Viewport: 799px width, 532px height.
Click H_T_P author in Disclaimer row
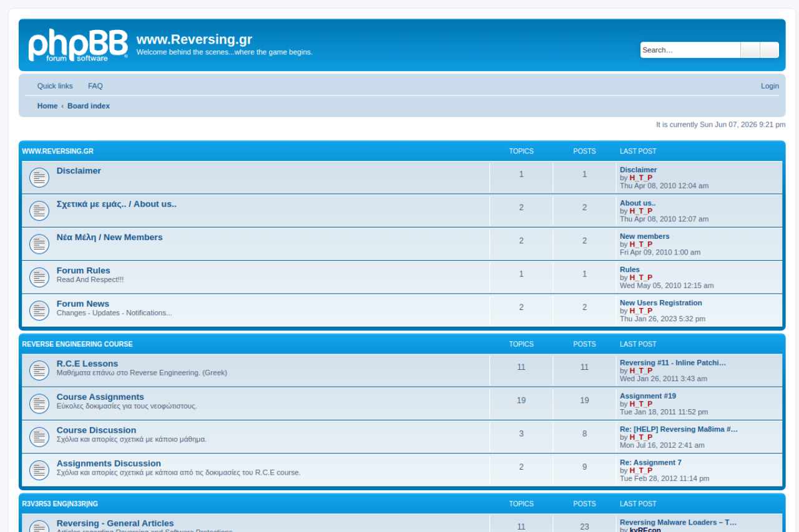641,178
